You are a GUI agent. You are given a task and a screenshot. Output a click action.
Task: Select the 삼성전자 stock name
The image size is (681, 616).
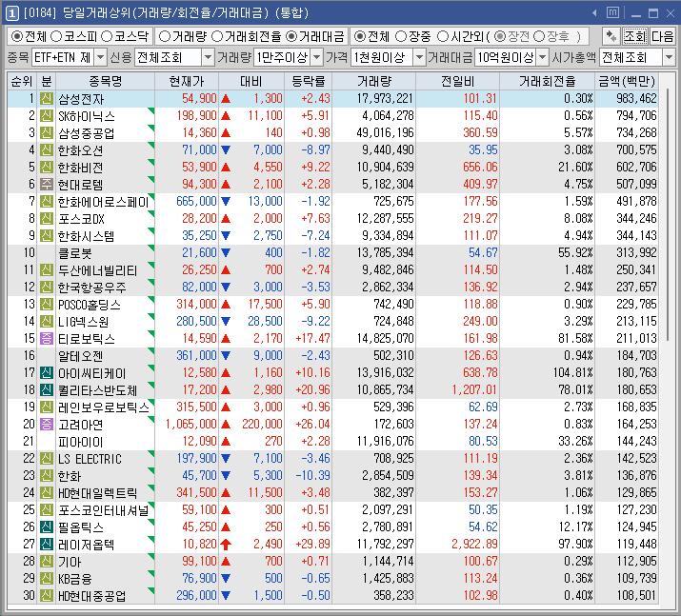81,99
